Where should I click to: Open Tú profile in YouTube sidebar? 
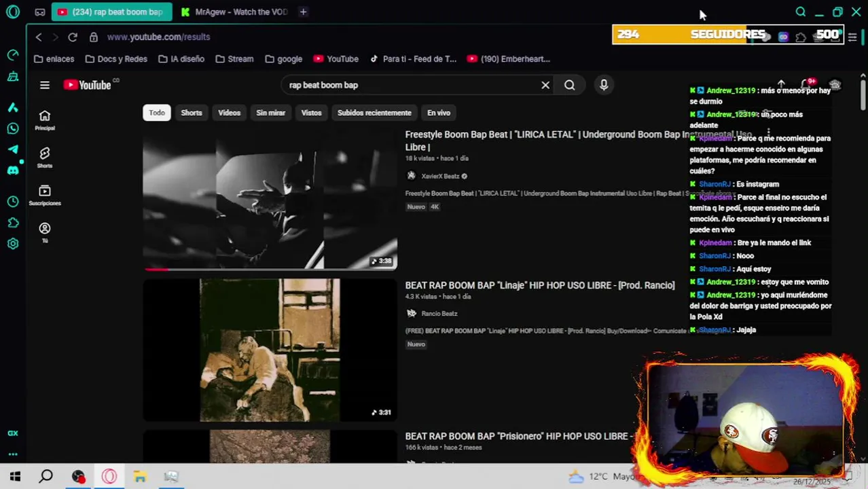click(x=45, y=233)
